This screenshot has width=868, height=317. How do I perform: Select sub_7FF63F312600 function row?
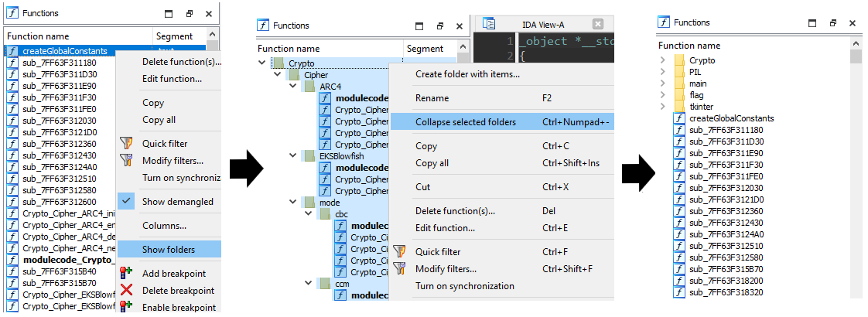click(x=61, y=201)
